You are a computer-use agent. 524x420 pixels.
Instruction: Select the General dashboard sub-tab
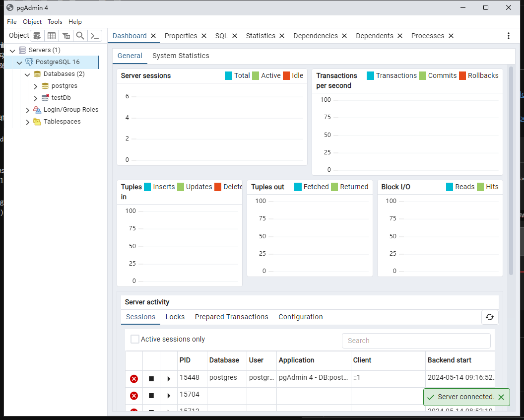point(130,56)
